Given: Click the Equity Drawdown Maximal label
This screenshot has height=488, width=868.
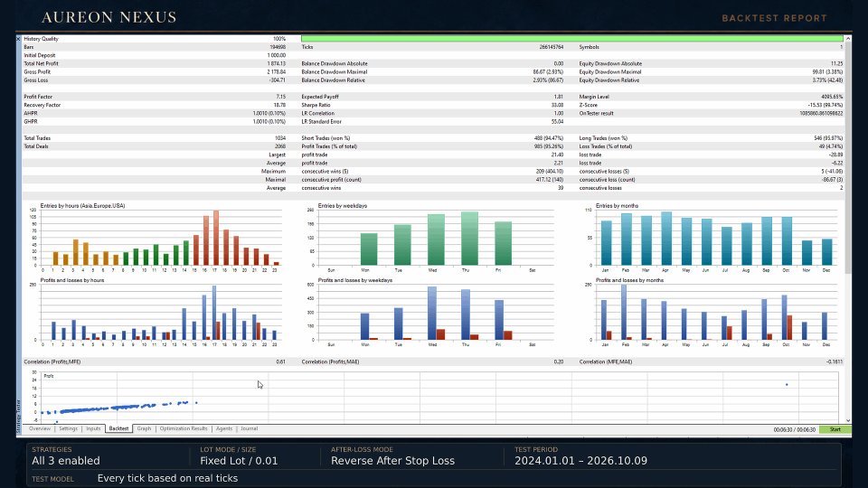Looking at the screenshot, I should click(x=610, y=72).
